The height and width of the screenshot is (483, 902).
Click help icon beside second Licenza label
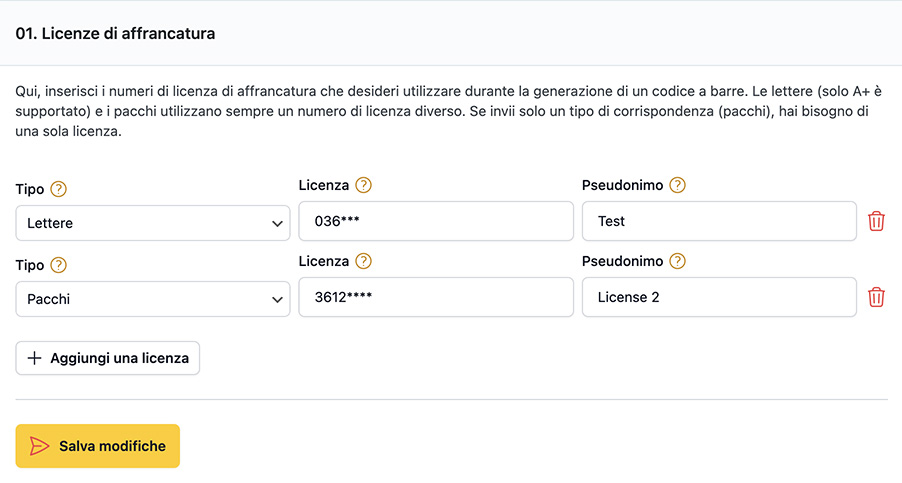(x=364, y=261)
